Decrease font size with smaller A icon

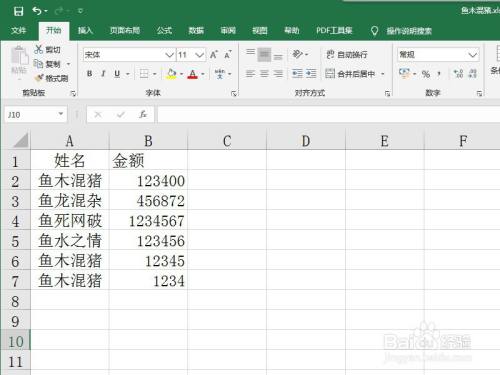(x=228, y=55)
